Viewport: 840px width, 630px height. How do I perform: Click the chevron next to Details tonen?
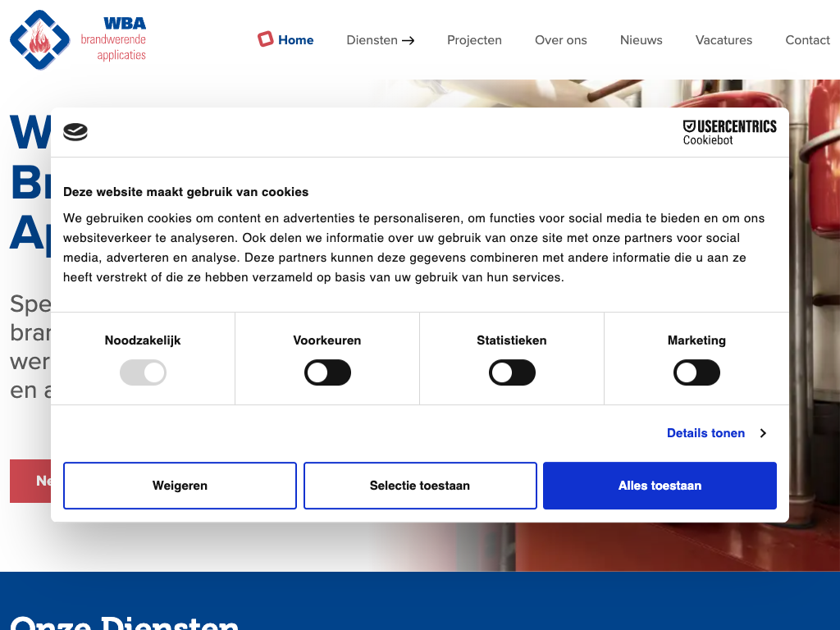[763, 433]
